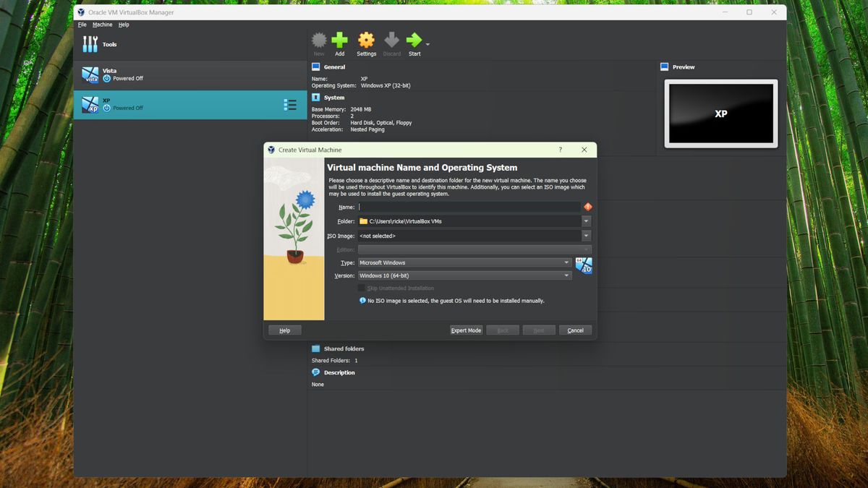
Task: Cancel the Create Virtual Machine wizard
Action: click(x=575, y=330)
